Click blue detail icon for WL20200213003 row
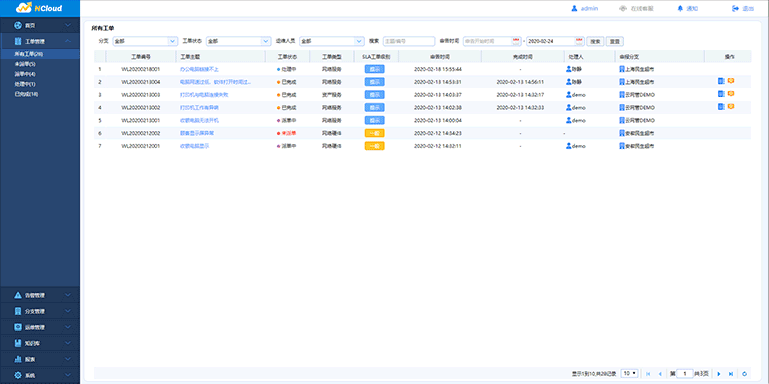769x384 pixels. (721, 94)
